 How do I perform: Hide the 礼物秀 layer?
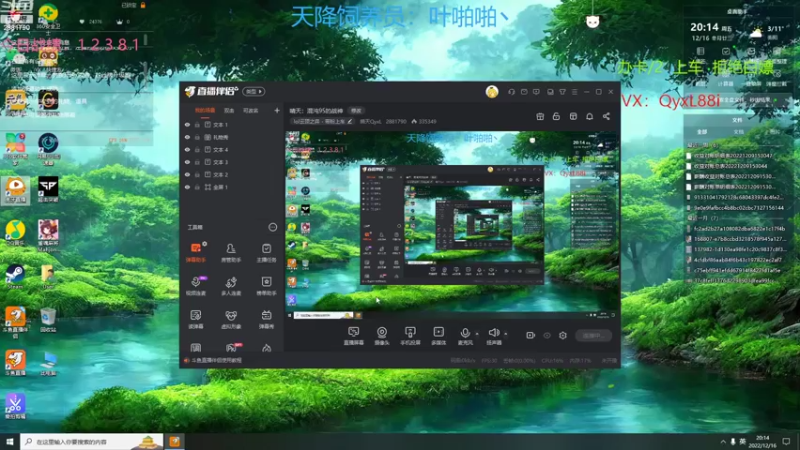point(187,137)
